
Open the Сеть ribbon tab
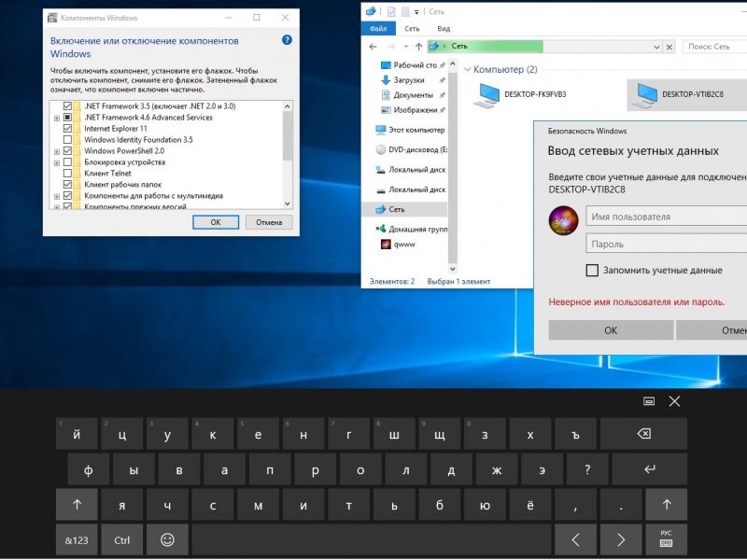coord(412,29)
